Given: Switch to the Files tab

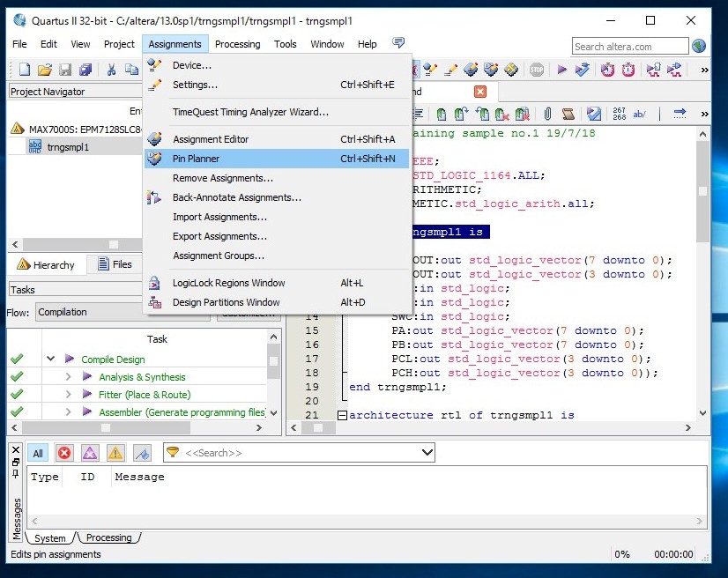Looking at the screenshot, I should click(115, 264).
